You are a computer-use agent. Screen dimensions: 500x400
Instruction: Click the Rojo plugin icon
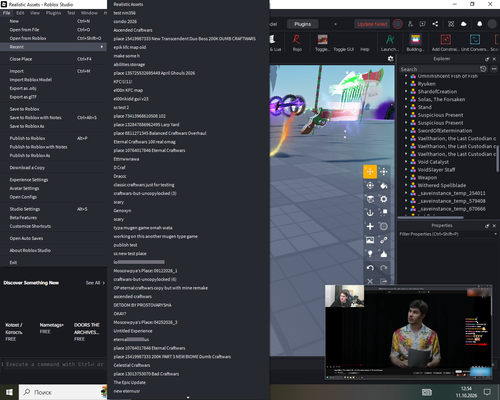click(x=296, y=40)
